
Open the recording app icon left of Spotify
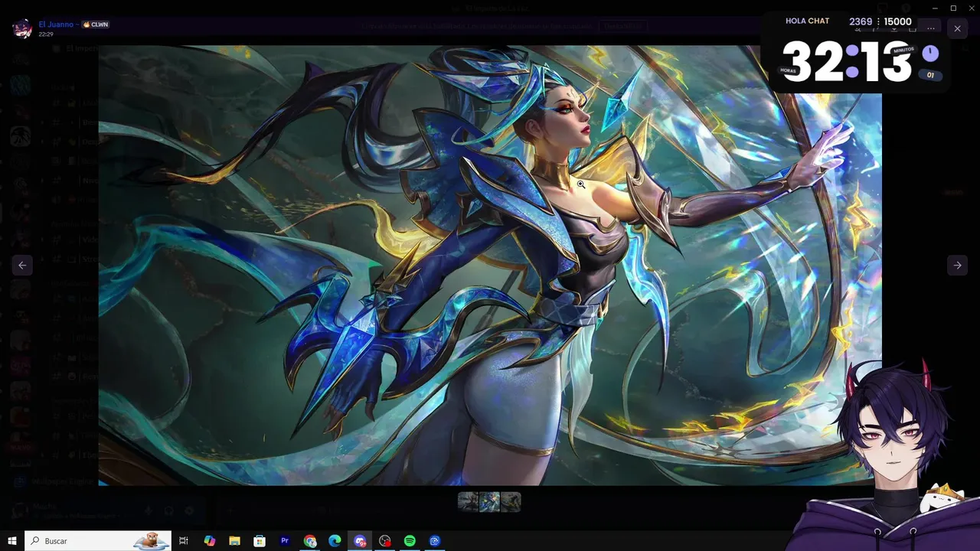point(384,541)
